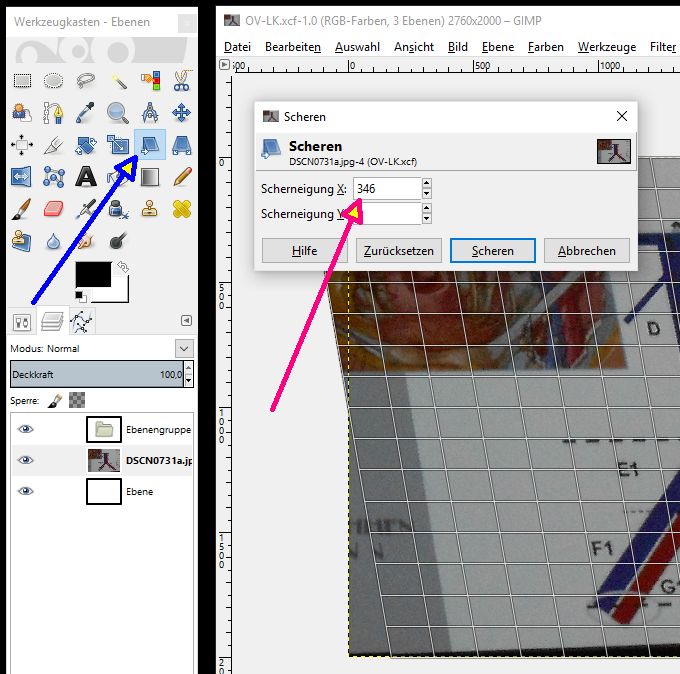Select the Perspective tool
The width and height of the screenshot is (680, 674).
pos(182,146)
